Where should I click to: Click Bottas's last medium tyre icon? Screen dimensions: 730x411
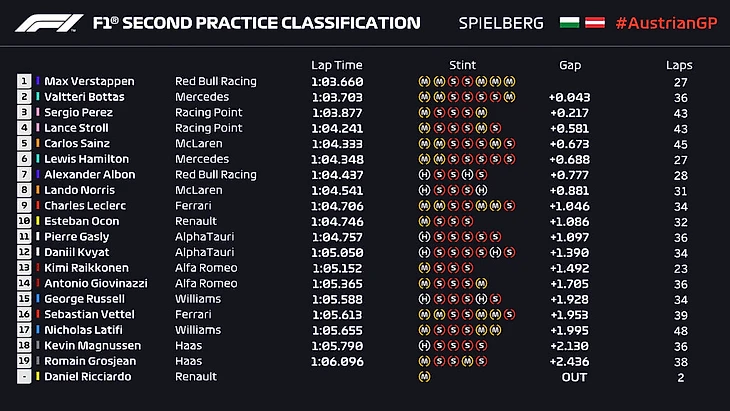(x=509, y=97)
